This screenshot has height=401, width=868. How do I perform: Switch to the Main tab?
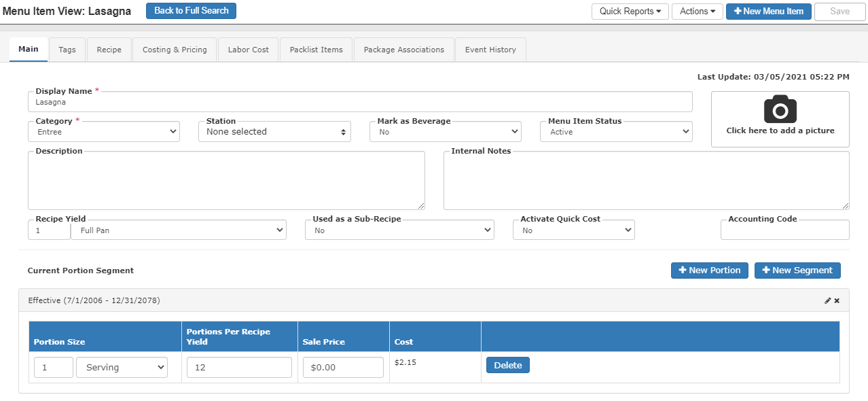click(29, 50)
